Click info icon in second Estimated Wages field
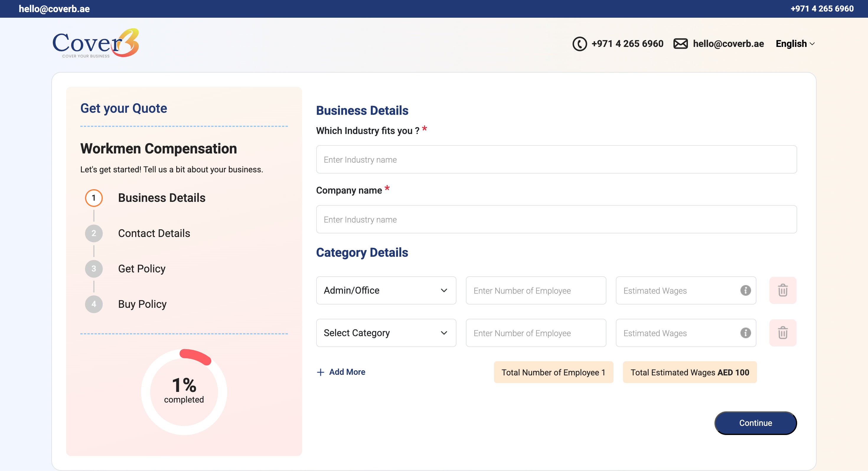The height and width of the screenshot is (471, 868). point(745,333)
